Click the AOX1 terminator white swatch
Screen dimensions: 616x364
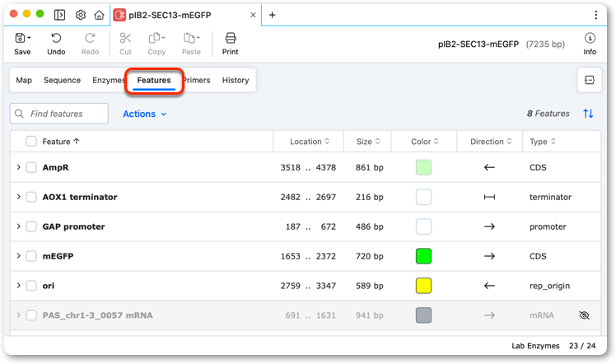pos(423,197)
